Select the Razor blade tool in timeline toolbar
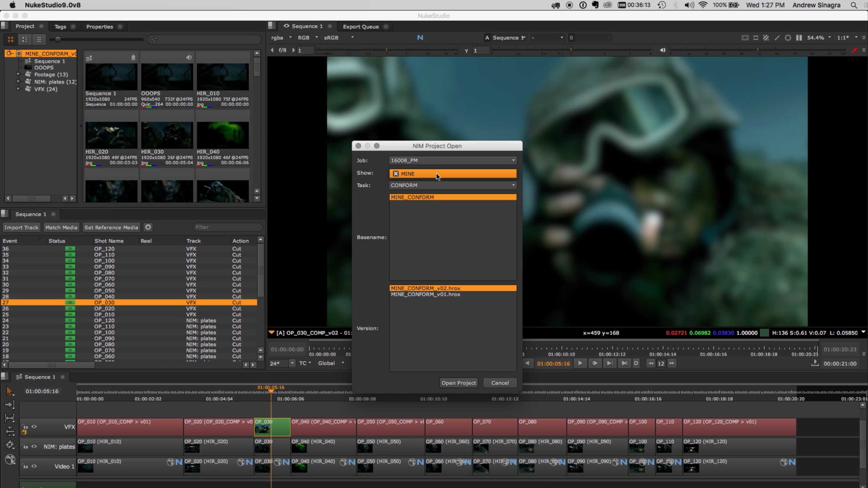This screenshot has height=488, width=868. [x=10, y=445]
